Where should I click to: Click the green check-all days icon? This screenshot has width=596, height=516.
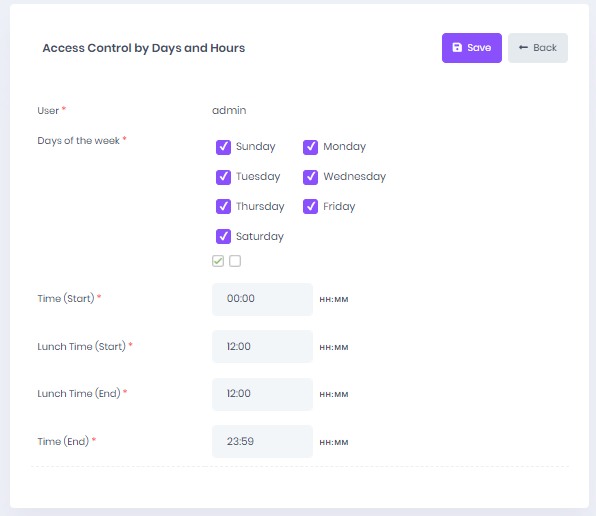click(x=218, y=261)
